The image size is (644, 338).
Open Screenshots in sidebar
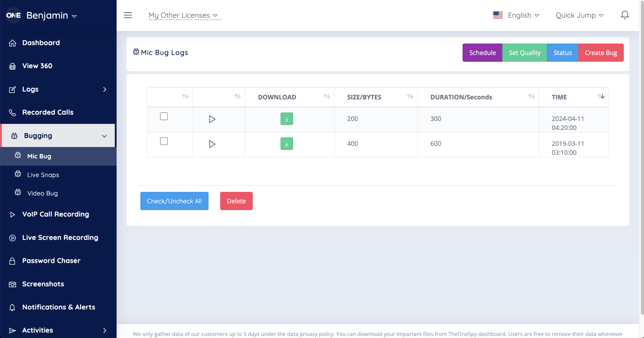click(43, 284)
